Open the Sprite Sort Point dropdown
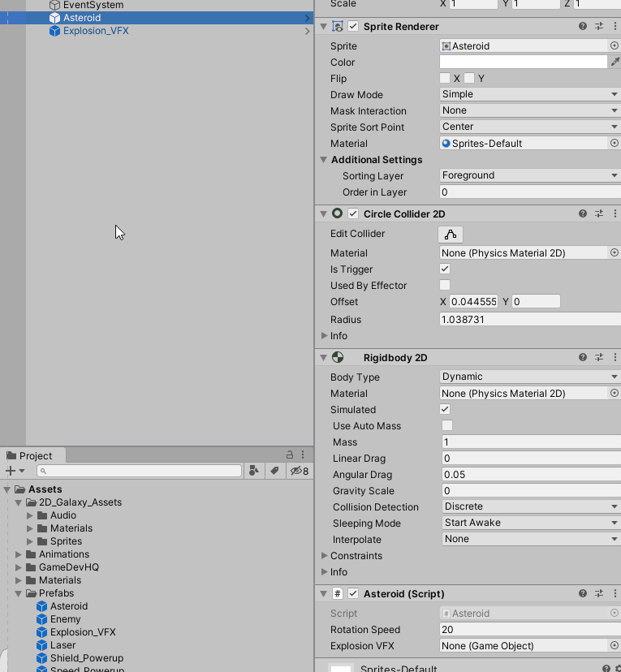The width and height of the screenshot is (621, 672). (x=530, y=127)
